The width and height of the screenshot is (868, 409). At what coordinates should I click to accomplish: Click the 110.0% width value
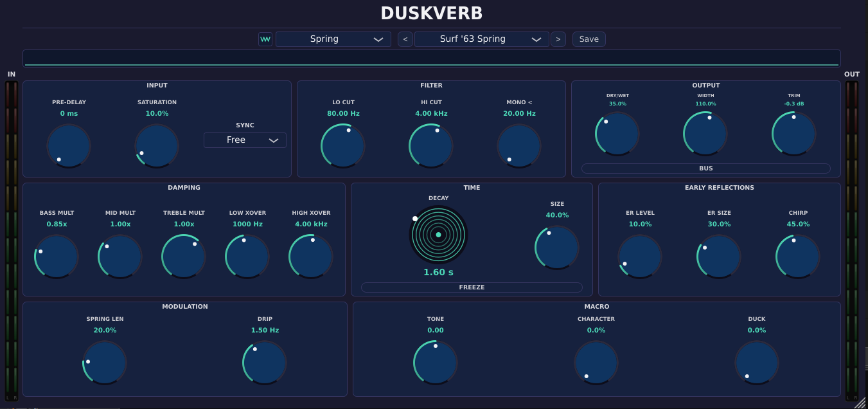[705, 104]
